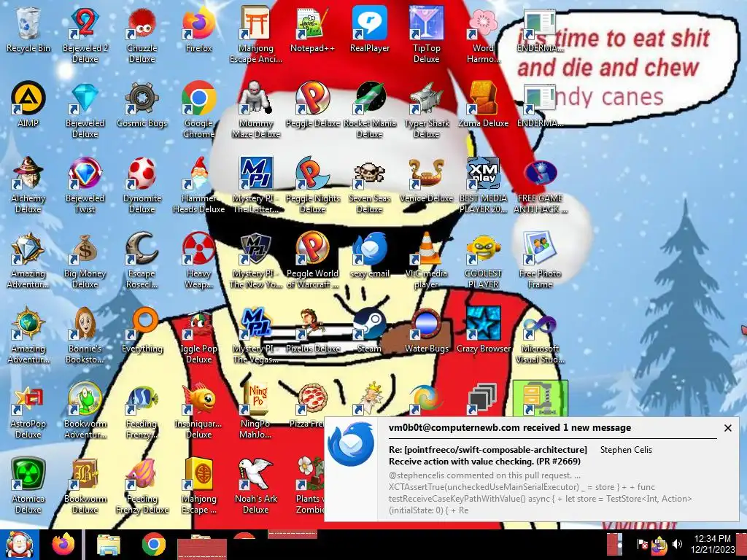Screen dimensions: 747x560
Task: Launch Chrome from the taskbar
Action: (x=153, y=545)
